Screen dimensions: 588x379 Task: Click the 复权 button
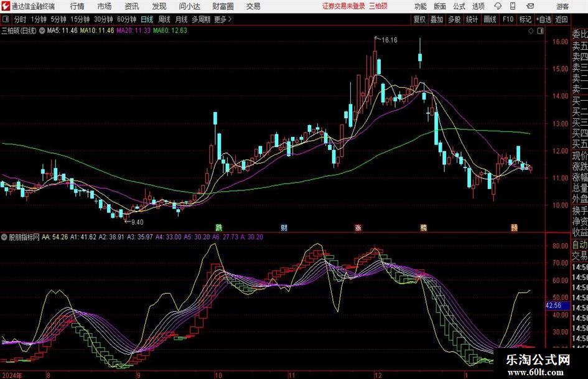(x=419, y=19)
